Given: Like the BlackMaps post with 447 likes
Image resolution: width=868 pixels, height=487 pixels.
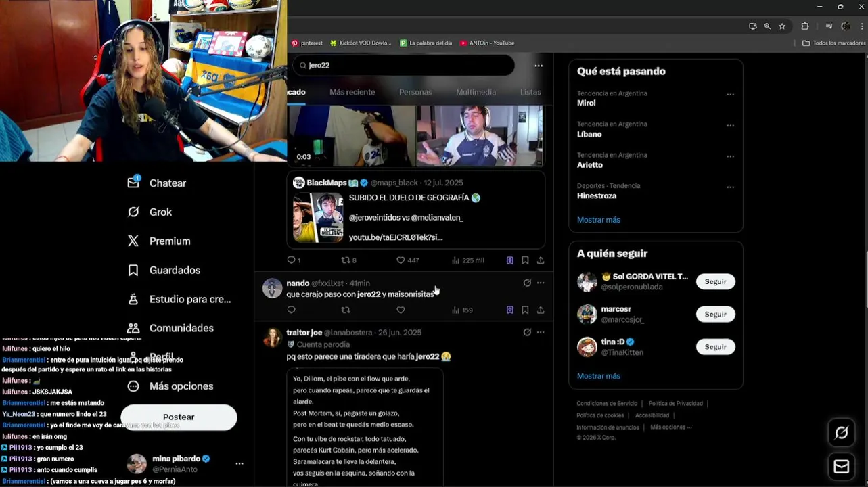Looking at the screenshot, I should 401,260.
